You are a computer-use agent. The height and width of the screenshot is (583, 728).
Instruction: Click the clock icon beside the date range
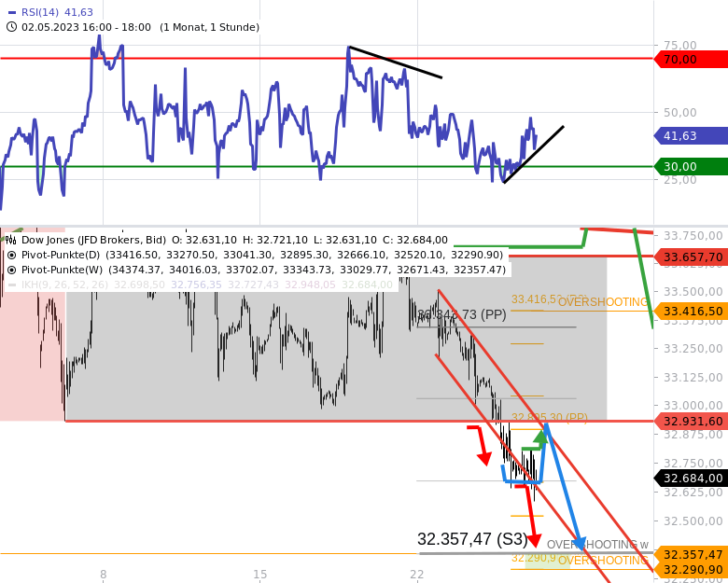point(11,27)
